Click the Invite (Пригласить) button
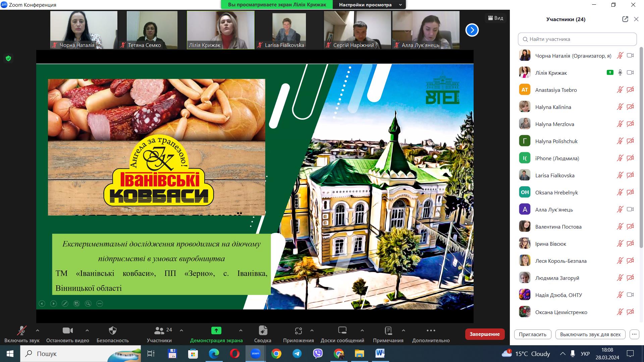 pos(532,334)
